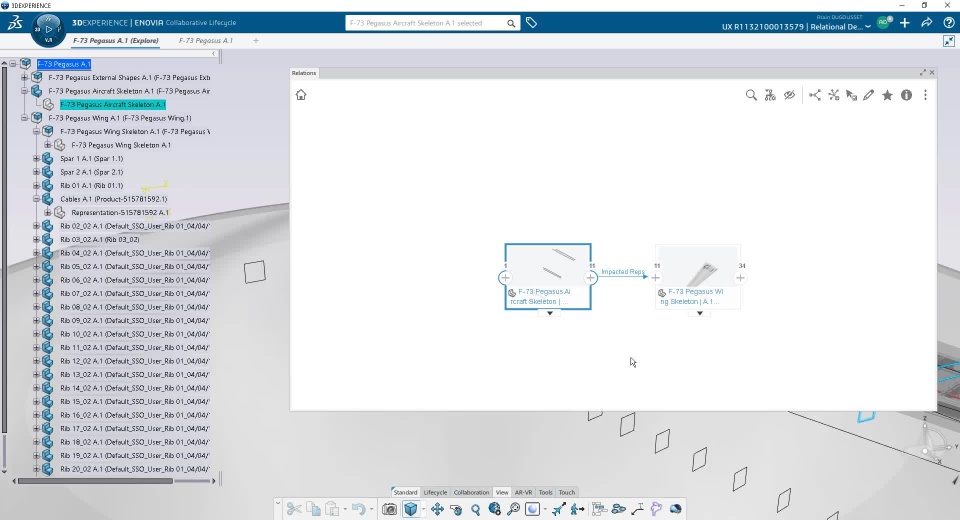
Task: Open the Lifecycle toolbar tab
Action: point(435,492)
